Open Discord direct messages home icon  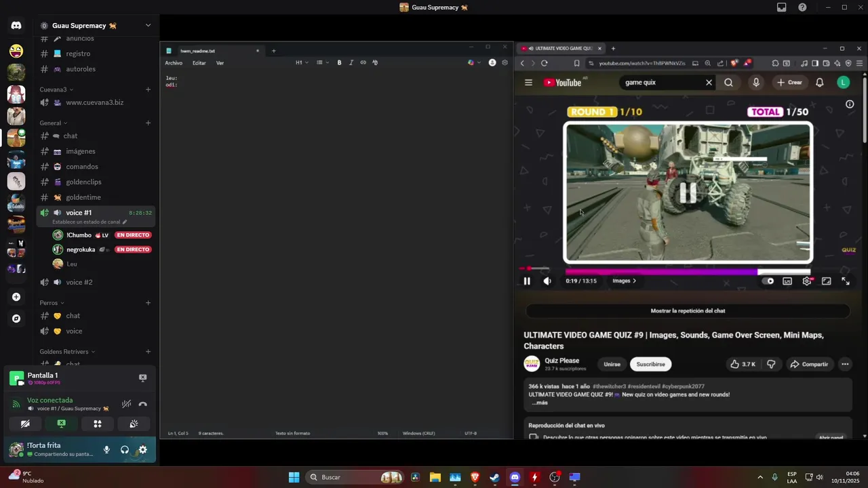pos(16,26)
